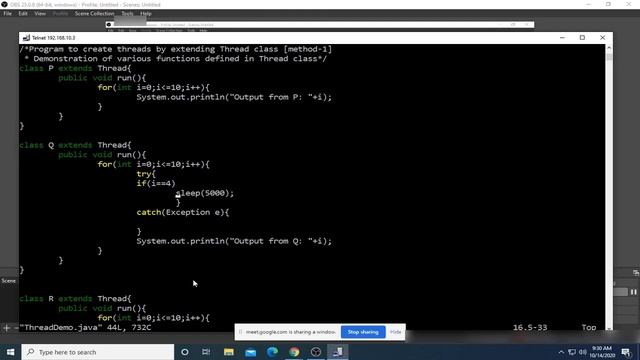
Task: Click the network tray icon
Action: click(x=572, y=352)
